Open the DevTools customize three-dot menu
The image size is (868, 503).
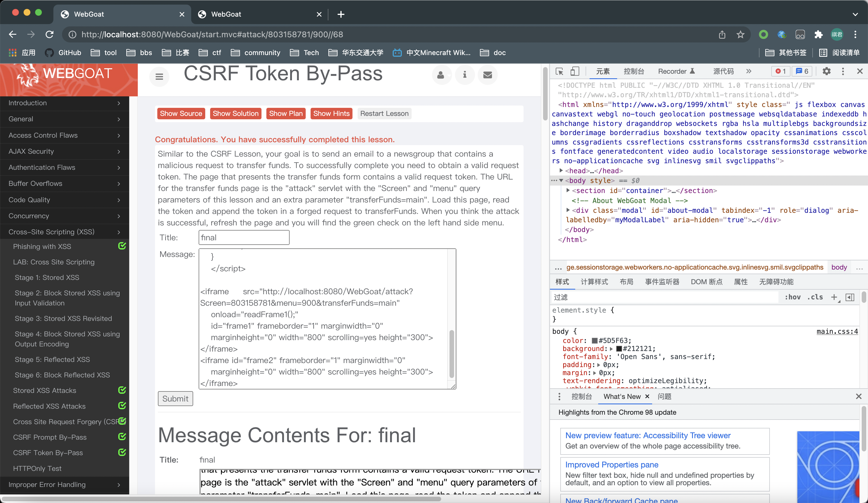(x=843, y=71)
